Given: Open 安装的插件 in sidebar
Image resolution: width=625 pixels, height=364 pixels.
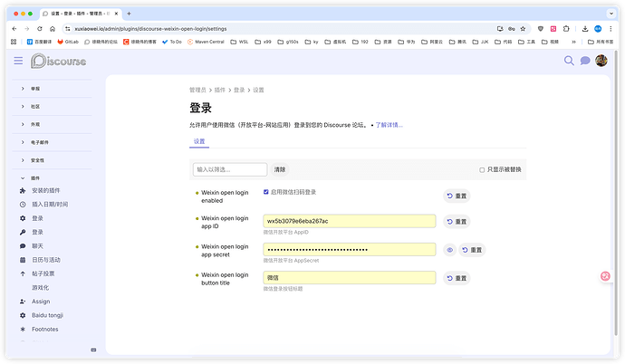Looking at the screenshot, I should point(50,191).
